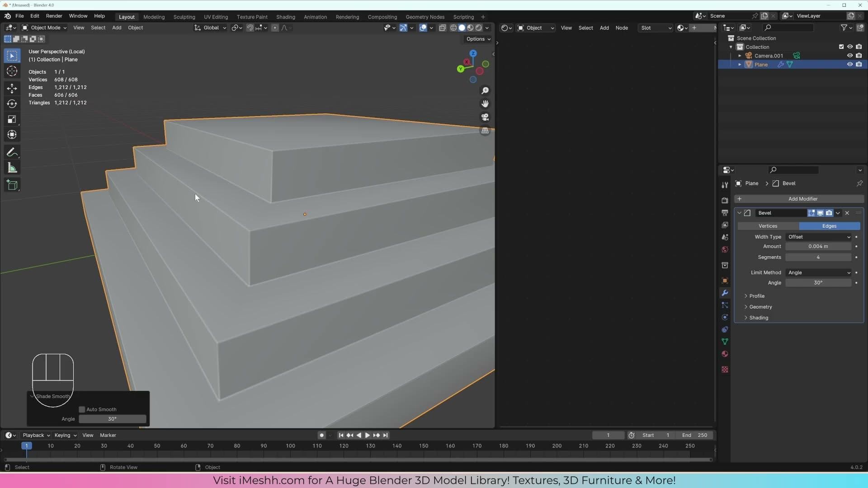Open the Modifiers wrench properties tab
The width and height of the screenshot is (868, 488).
tap(725, 293)
